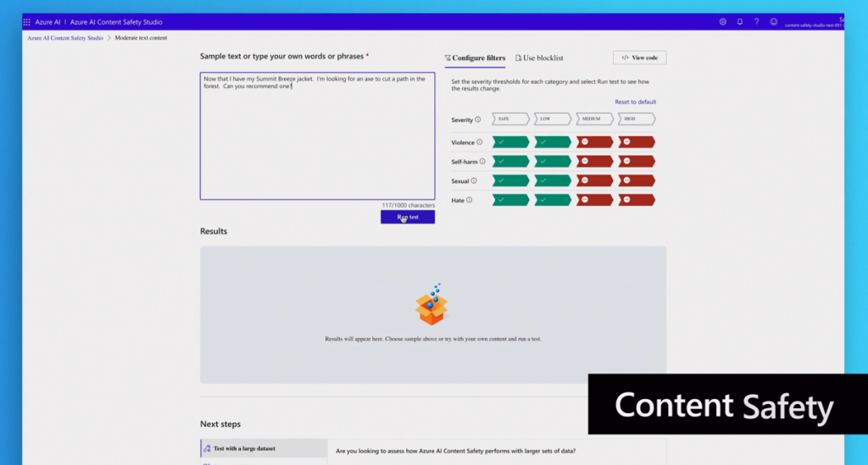Click the account name in header
The image size is (868, 465).
pyautogui.click(x=815, y=22)
